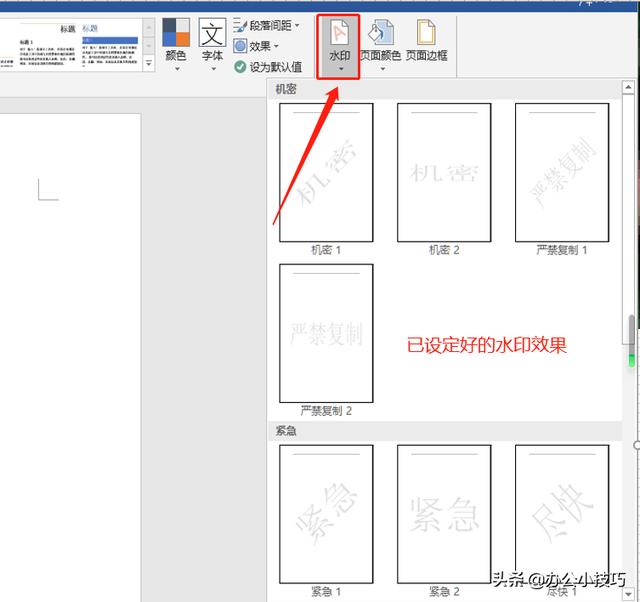Click the 紧急 gallery section header
This screenshot has width=640, height=602.
point(445,431)
